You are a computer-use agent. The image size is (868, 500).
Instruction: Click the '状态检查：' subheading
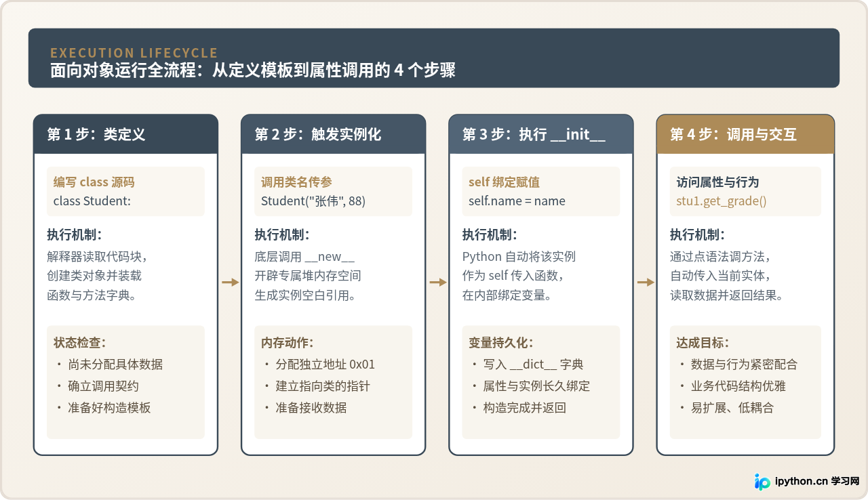(x=80, y=343)
